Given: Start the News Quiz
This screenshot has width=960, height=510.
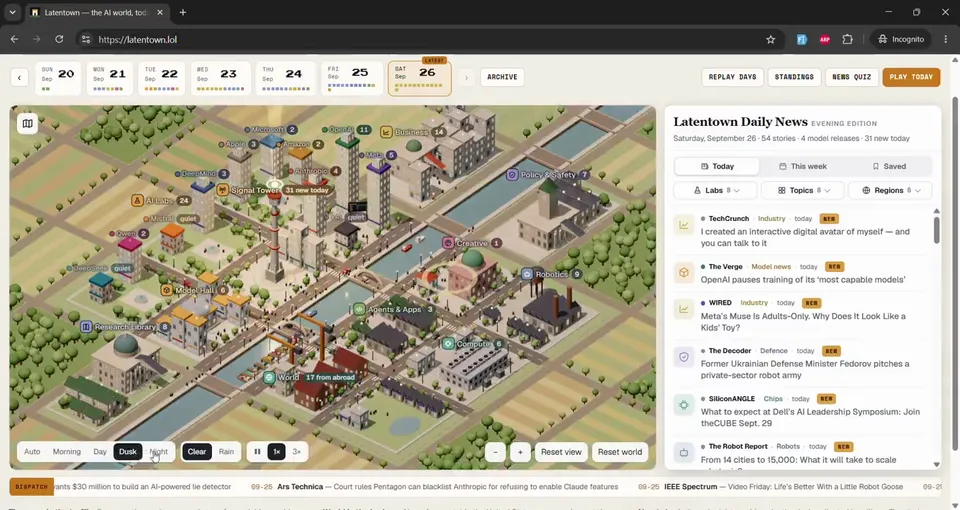Looking at the screenshot, I should pos(852,77).
